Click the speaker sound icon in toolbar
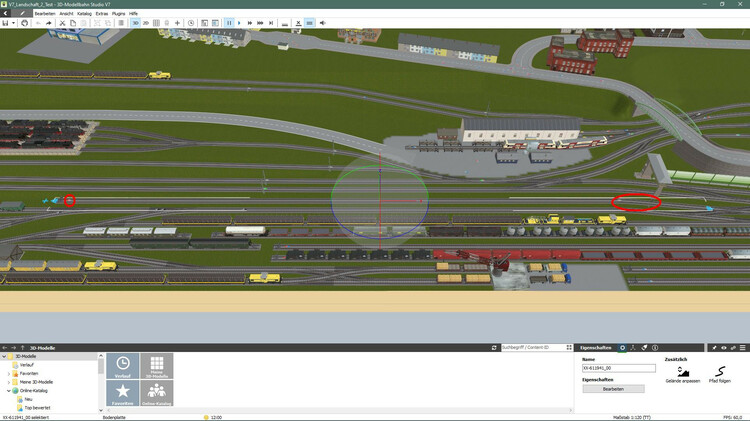 pos(322,22)
